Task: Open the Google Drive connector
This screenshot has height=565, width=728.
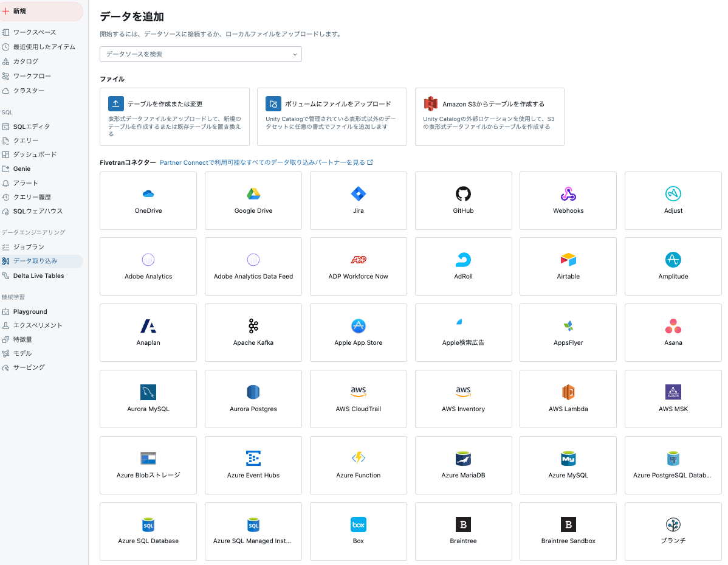Action: pos(253,201)
